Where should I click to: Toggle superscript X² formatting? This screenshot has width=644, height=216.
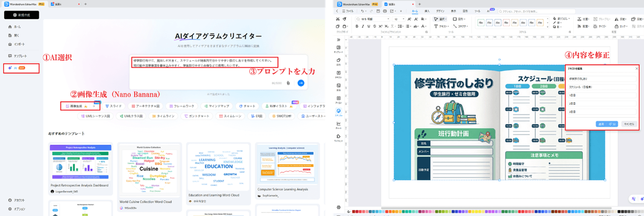[x=381, y=27]
